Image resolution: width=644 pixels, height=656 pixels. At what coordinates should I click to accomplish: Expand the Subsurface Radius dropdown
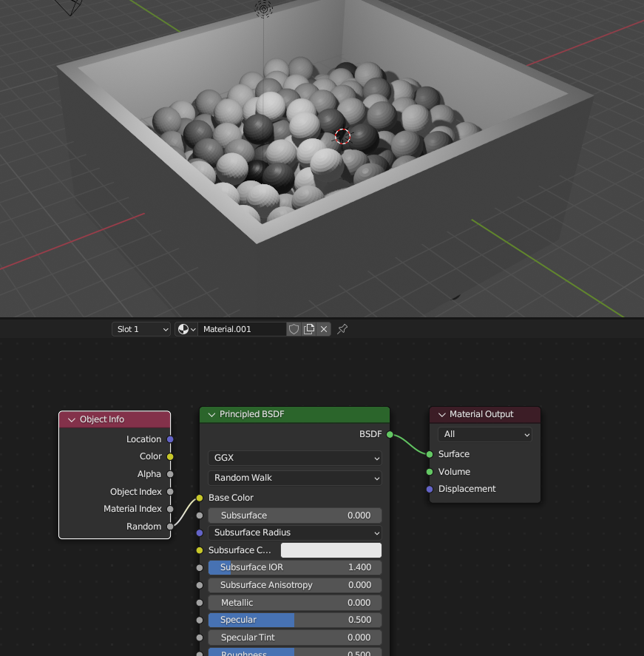[x=295, y=533]
